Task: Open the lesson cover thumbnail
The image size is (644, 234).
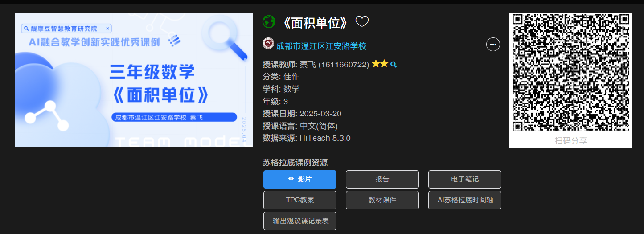Action: click(x=134, y=80)
